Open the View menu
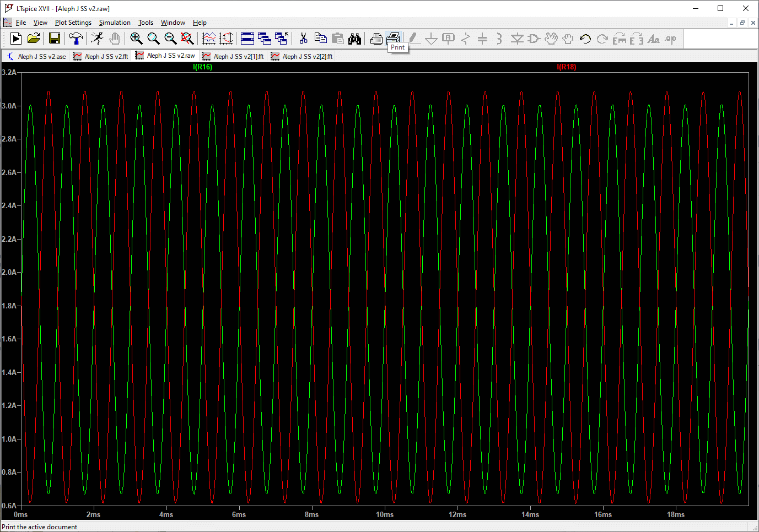Screen dimensions: 759x532 40,23
